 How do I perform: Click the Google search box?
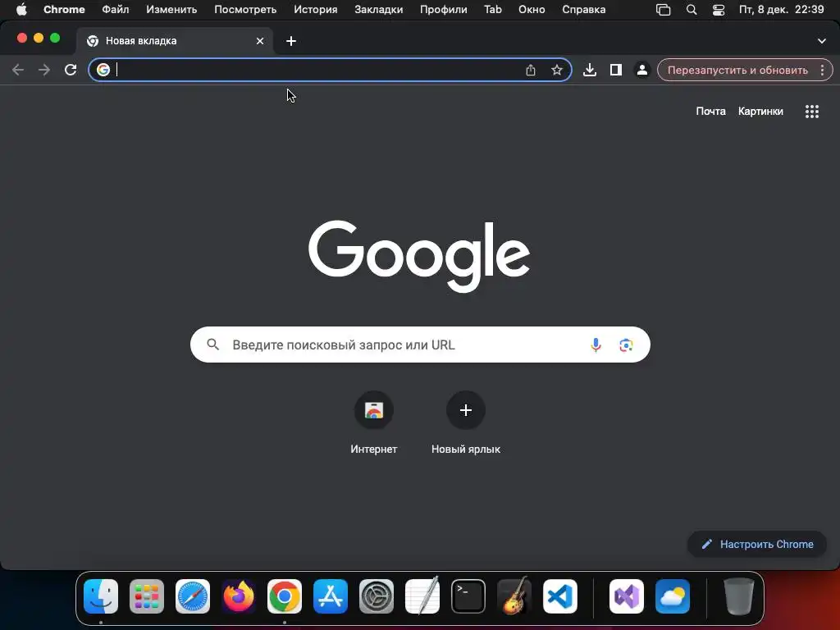[x=420, y=345]
